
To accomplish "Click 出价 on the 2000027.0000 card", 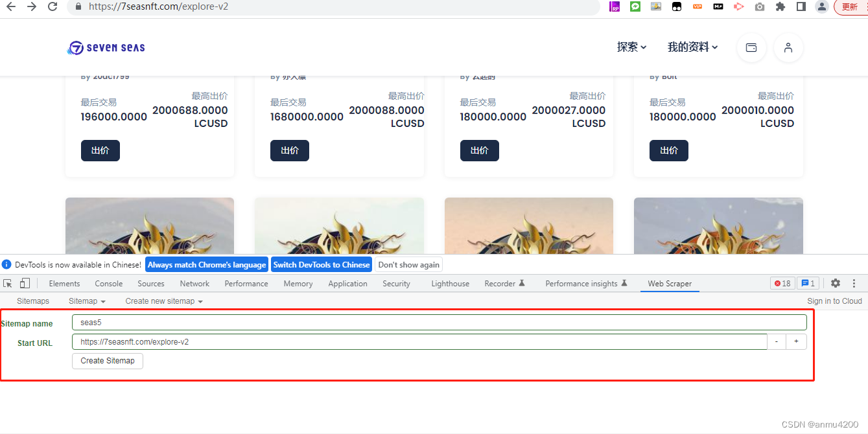I will (480, 150).
